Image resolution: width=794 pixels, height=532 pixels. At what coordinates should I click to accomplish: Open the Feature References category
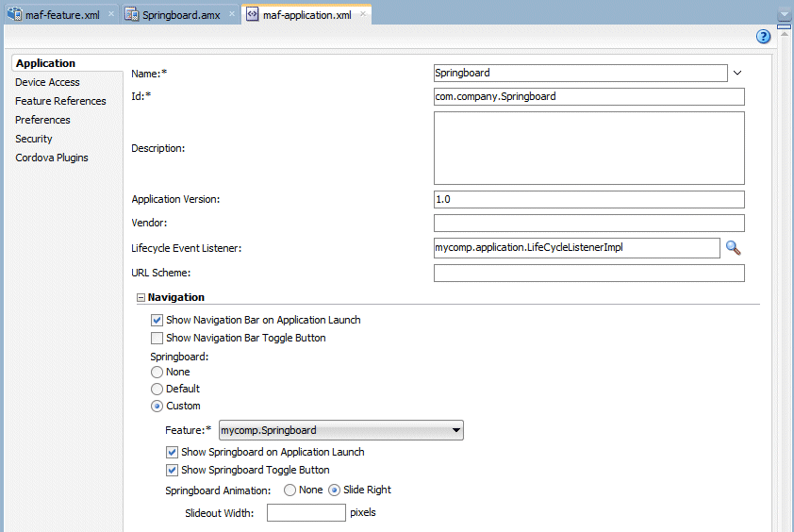point(60,101)
